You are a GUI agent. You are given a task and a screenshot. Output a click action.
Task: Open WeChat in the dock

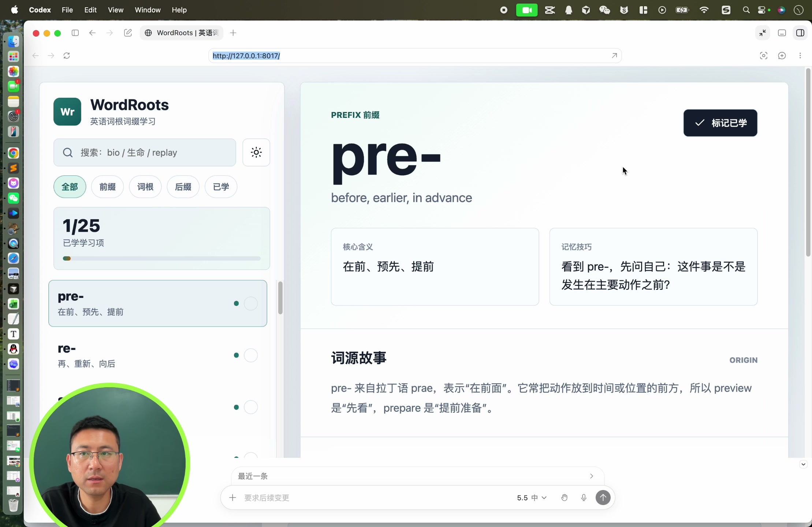pos(14,198)
